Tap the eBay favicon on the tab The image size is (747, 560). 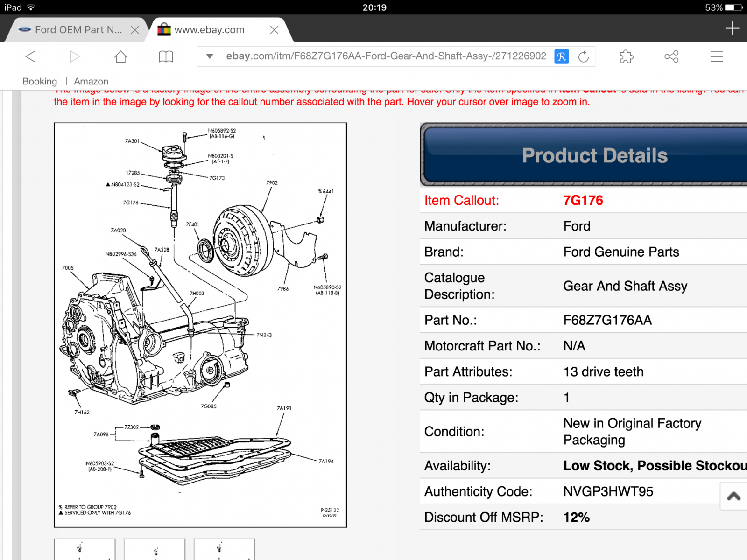click(x=164, y=30)
